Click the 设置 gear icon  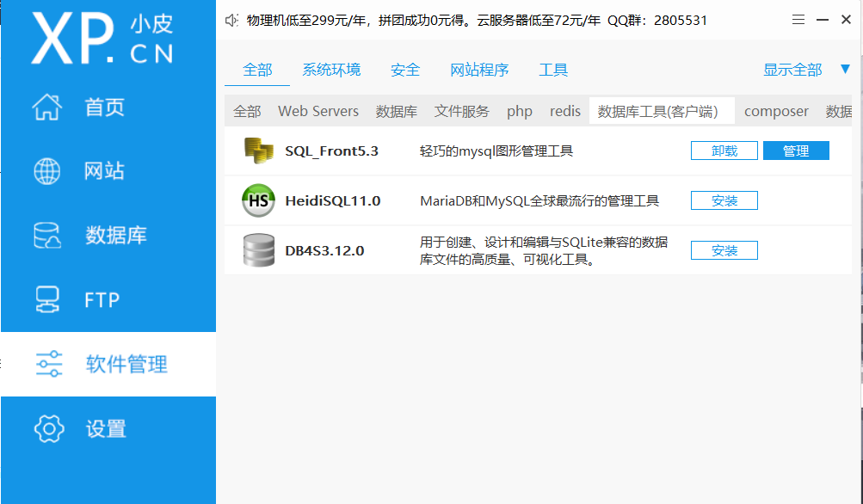[x=49, y=428]
